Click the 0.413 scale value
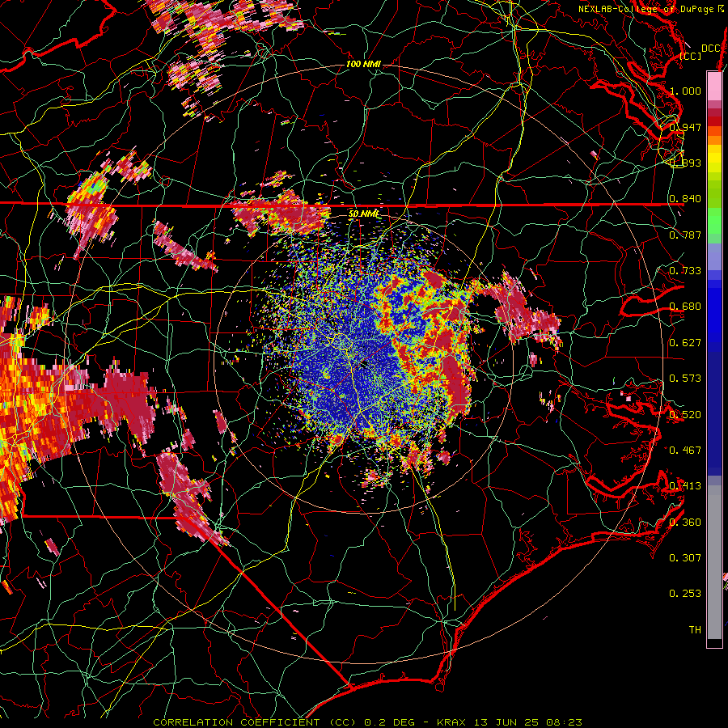728x728 pixels. [685, 486]
